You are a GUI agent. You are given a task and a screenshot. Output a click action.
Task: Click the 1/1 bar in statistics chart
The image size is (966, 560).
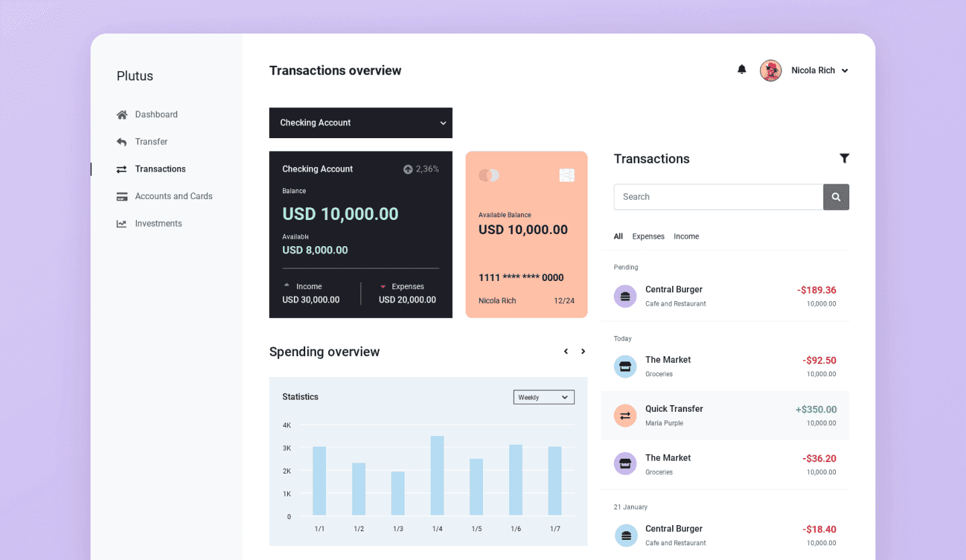pyautogui.click(x=319, y=481)
